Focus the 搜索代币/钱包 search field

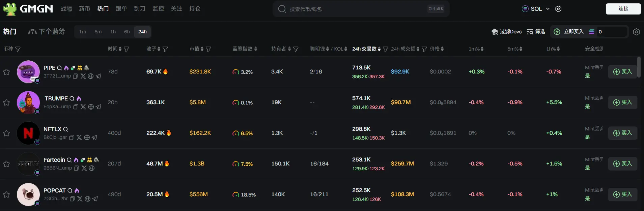coord(358,9)
